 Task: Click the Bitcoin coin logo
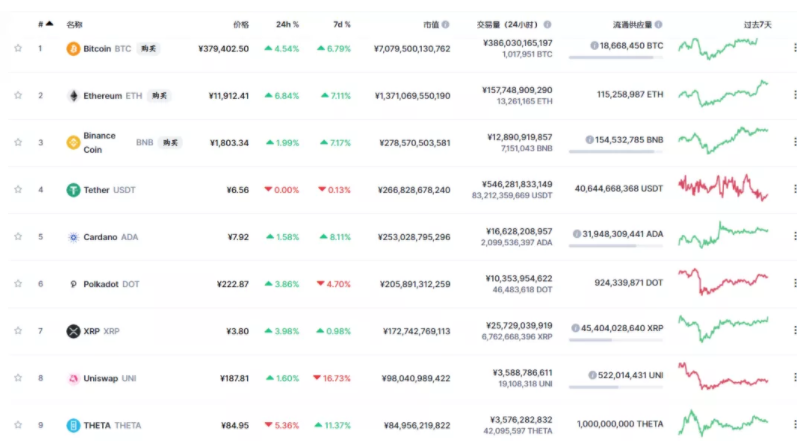[x=73, y=49]
